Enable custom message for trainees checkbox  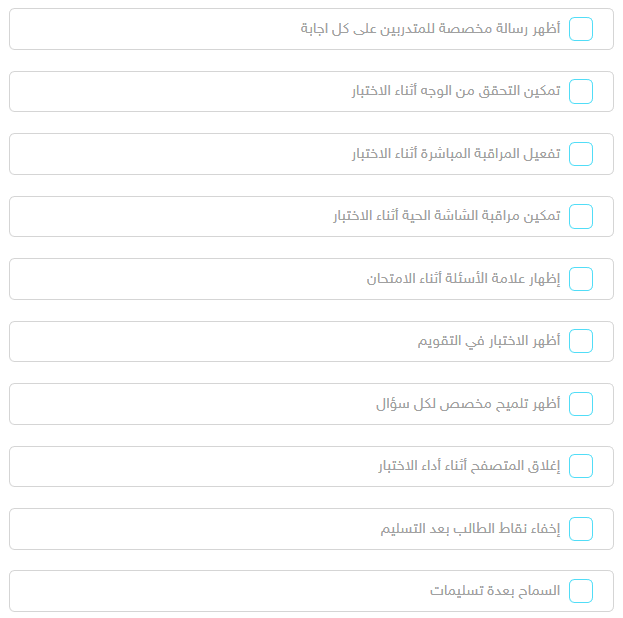(581, 29)
